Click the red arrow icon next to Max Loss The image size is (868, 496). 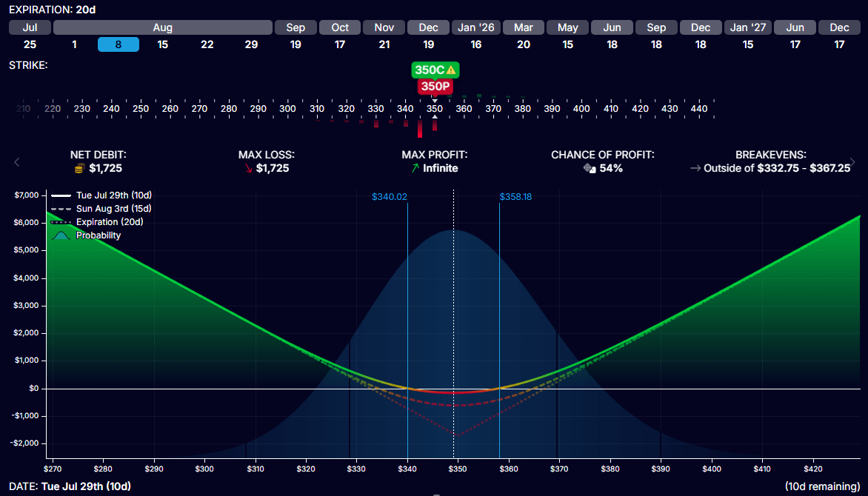[250, 169]
